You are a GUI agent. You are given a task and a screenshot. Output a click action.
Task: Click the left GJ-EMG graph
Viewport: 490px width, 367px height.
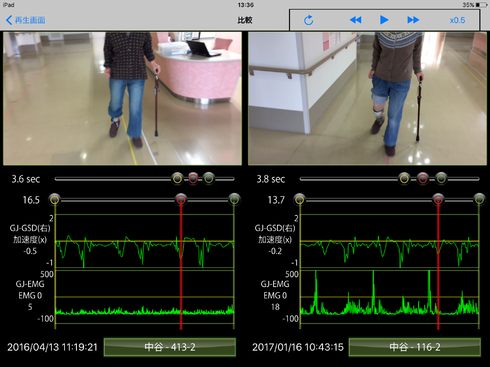pos(144,297)
